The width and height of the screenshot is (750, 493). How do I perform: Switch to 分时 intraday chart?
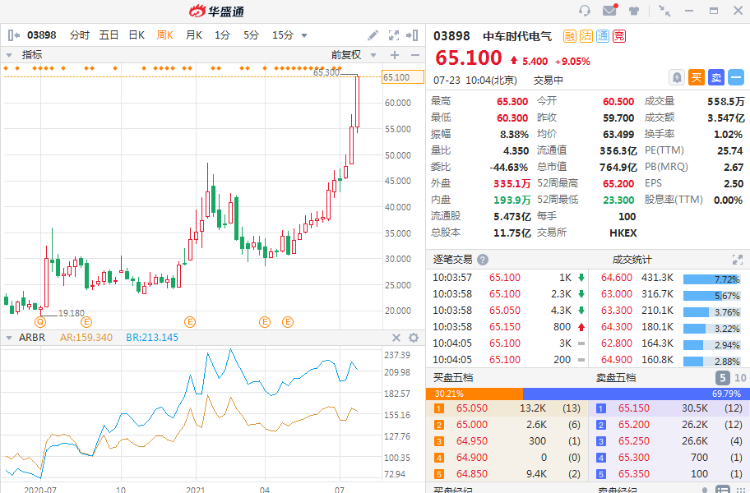tap(79, 35)
